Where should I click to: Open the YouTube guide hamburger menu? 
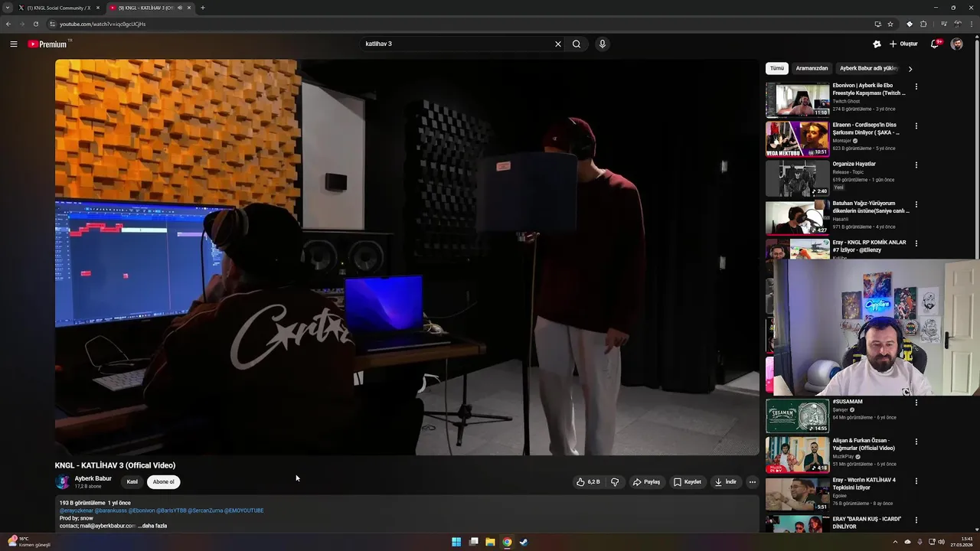click(13, 44)
